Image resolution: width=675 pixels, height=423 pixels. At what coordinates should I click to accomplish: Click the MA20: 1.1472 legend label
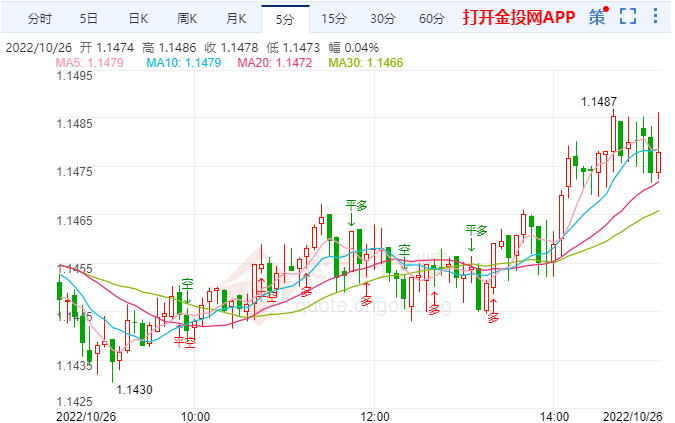coord(275,63)
